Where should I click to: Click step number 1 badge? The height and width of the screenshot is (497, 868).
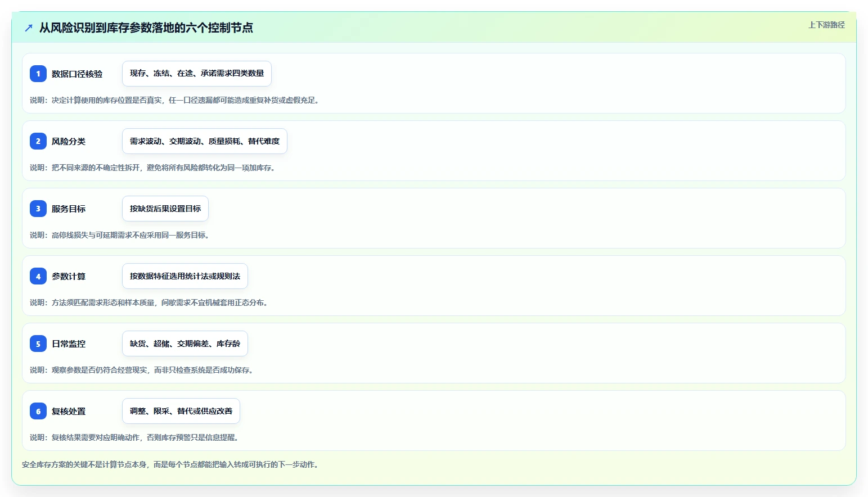[38, 74]
